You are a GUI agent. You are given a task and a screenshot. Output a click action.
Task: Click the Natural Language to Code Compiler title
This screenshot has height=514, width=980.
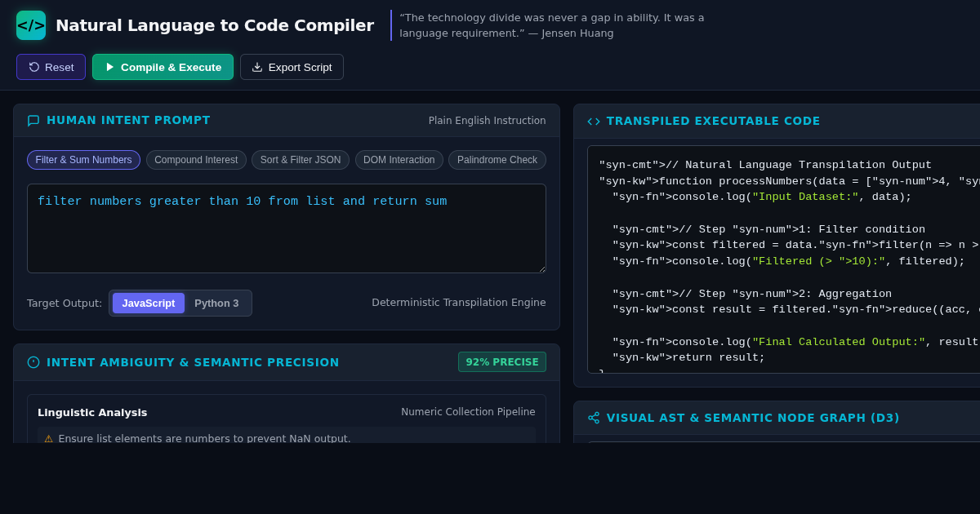(215, 25)
